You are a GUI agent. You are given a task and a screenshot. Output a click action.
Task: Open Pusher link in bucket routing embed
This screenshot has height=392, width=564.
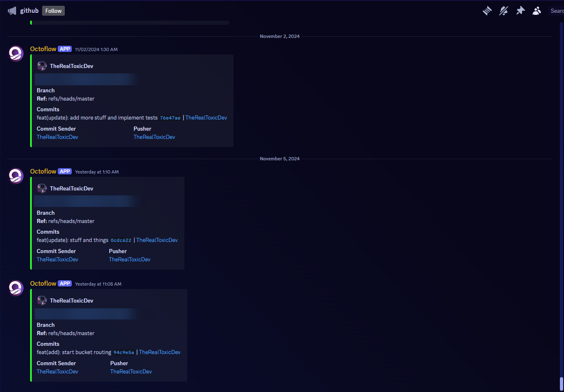coord(131,371)
